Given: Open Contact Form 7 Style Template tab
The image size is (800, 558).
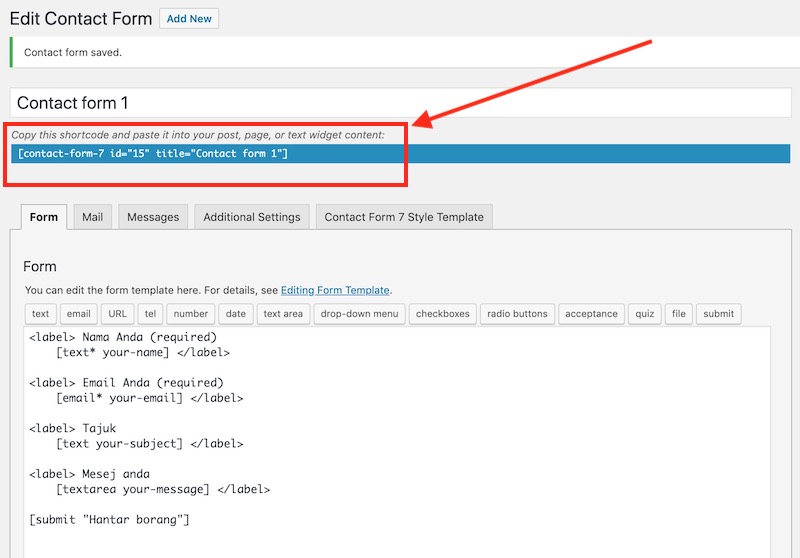Looking at the screenshot, I should pos(404,217).
